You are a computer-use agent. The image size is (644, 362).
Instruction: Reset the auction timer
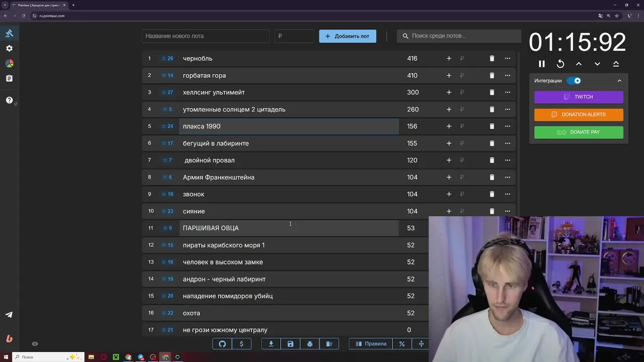pyautogui.click(x=560, y=64)
